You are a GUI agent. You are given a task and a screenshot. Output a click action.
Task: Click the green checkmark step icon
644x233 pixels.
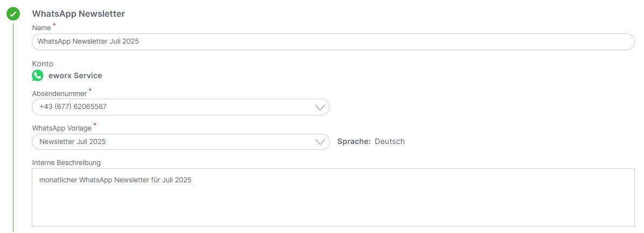13,14
